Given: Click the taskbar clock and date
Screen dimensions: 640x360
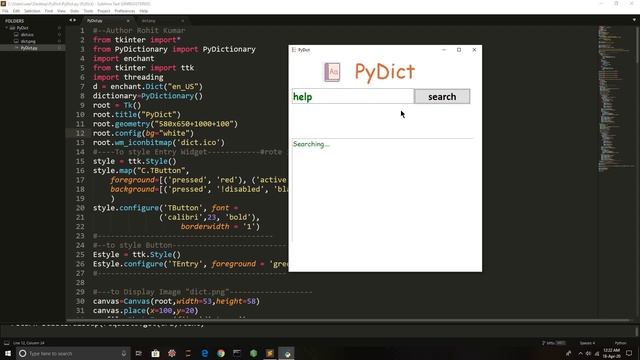Looking at the screenshot, I should point(611,353).
